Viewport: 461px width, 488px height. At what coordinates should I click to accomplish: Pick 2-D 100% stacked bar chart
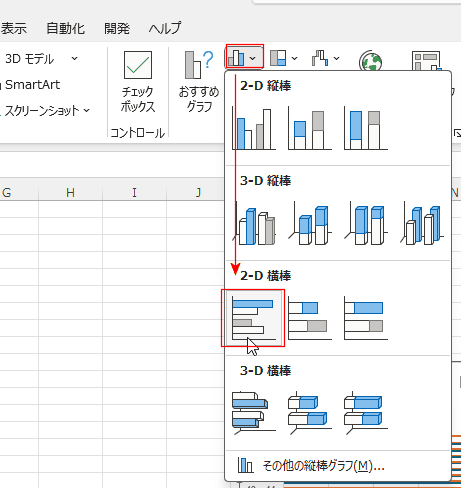tap(366, 318)
